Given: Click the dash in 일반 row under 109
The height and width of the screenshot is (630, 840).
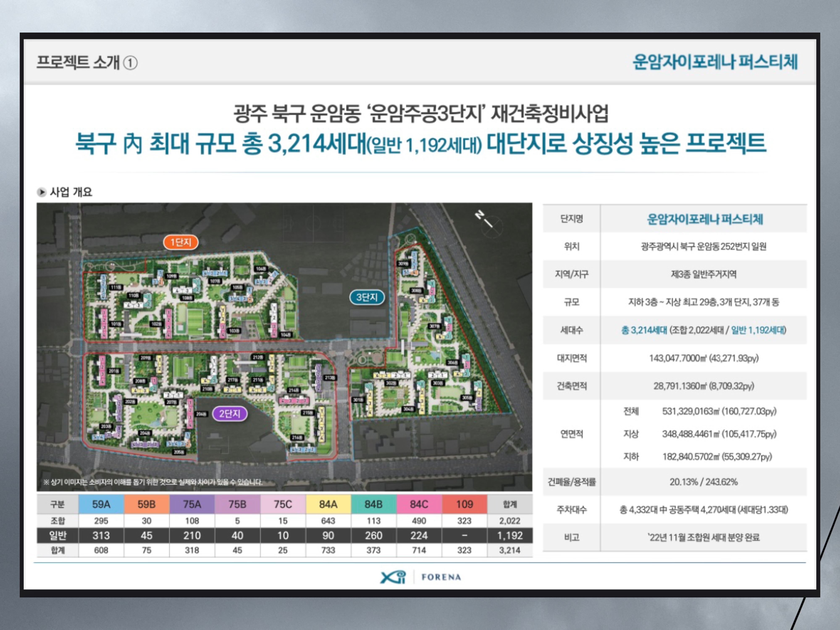Looking at the screenshot, I should (x=465, y=535).
